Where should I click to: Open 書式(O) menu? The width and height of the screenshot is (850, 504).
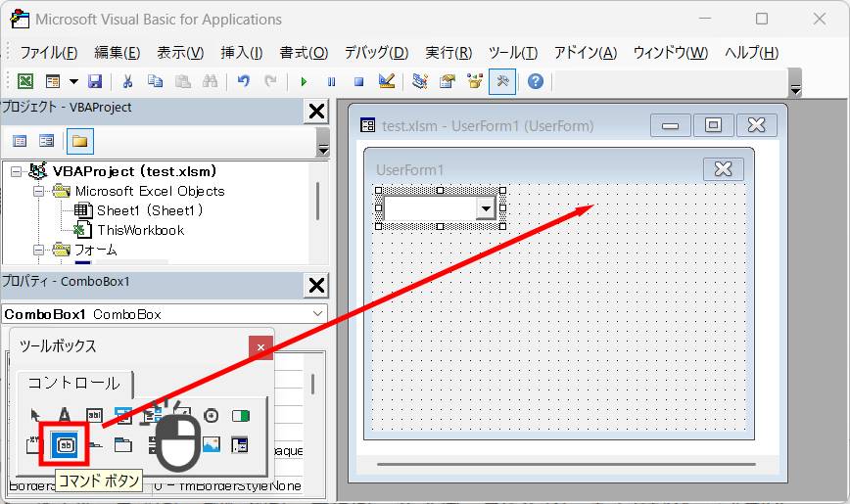304,53
